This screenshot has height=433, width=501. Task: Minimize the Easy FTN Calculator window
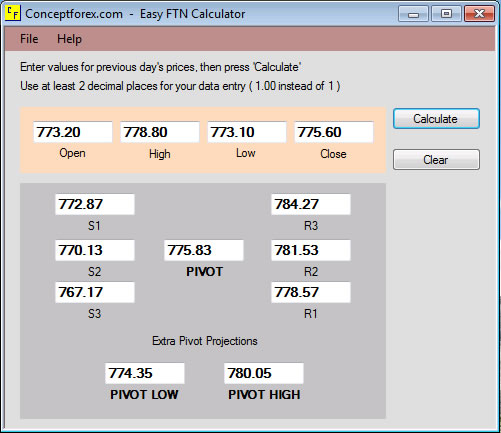pyautogui.click(x=413, y=14)
